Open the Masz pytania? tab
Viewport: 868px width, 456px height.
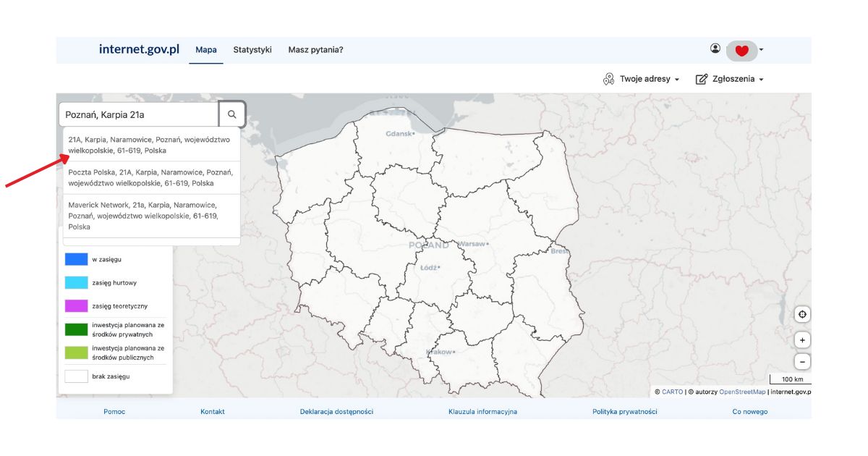315,50
